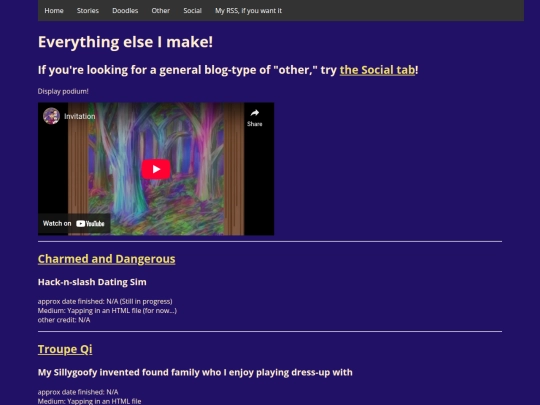Open the Doodles section
This screenshot has height=405, width=540.
click(125, 11)
